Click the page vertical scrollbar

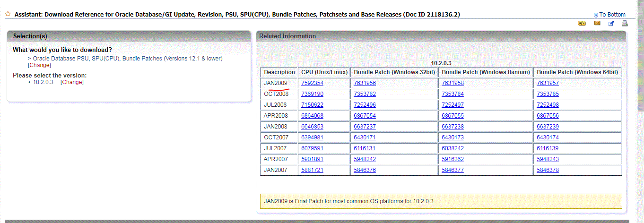point(641,56)
